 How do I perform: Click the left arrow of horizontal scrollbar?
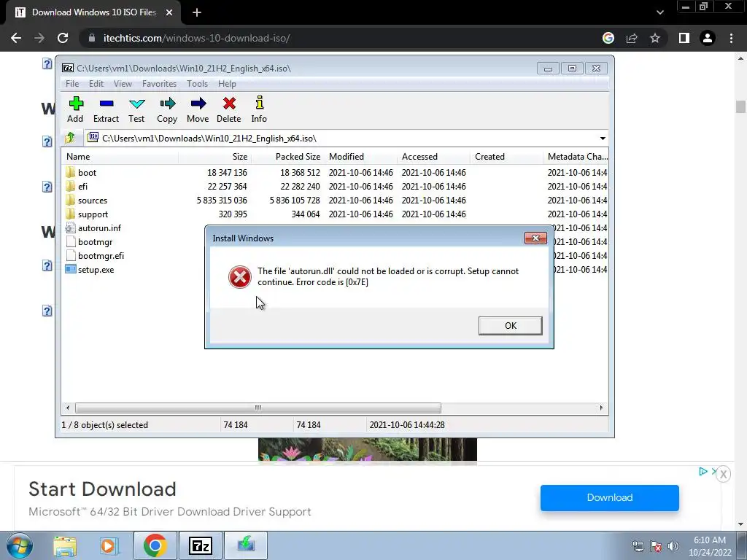(68, 408)
